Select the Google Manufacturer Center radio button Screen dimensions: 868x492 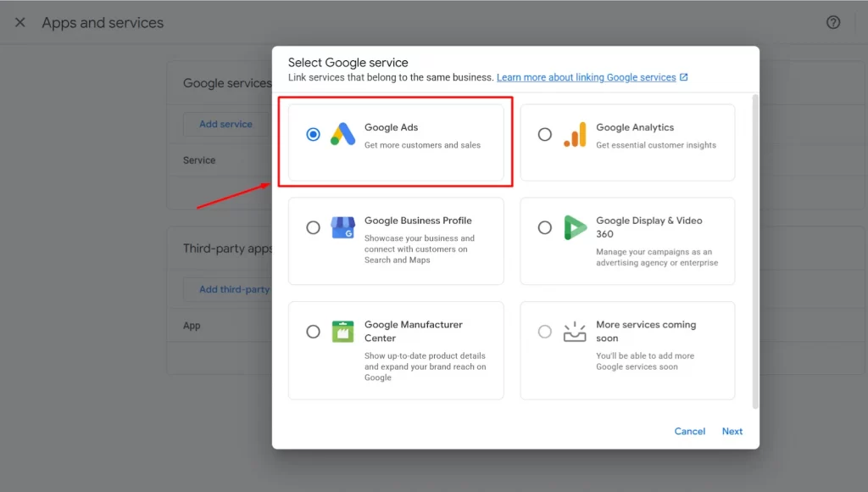tap(314, 332)
